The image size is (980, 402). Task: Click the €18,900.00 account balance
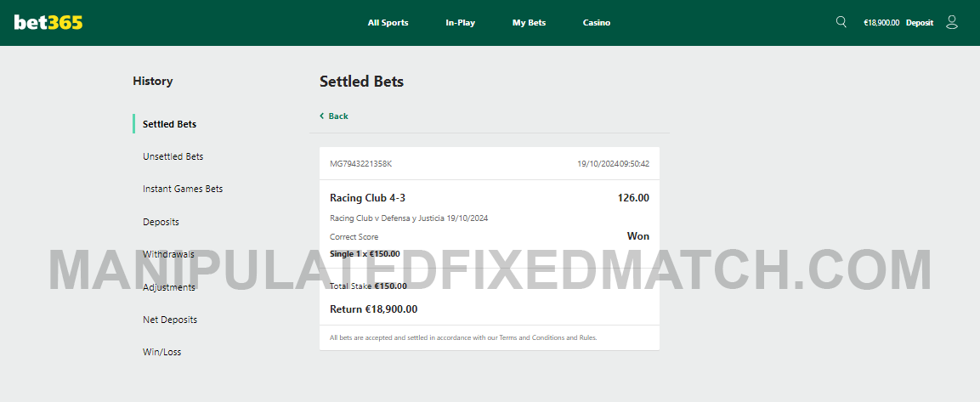[x=881, y=22]
